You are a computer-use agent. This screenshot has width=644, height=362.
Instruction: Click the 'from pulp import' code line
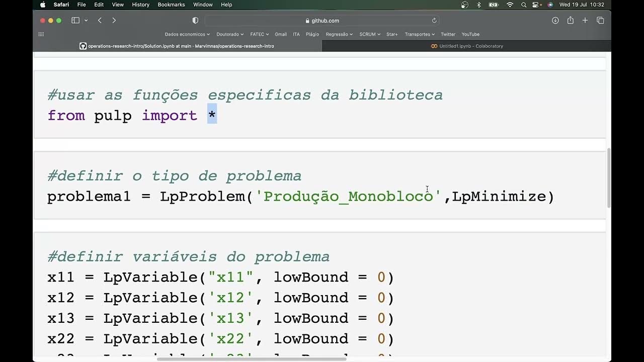pos(132,116)
